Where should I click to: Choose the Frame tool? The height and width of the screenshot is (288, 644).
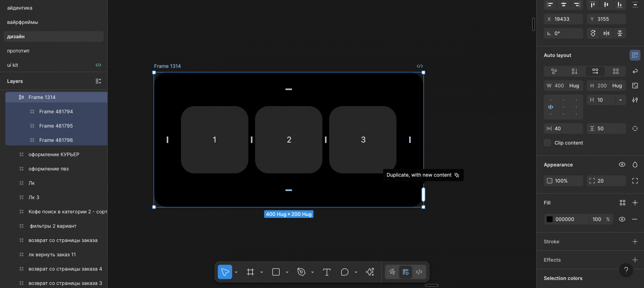pyautogui.click(x=250, y=272)
